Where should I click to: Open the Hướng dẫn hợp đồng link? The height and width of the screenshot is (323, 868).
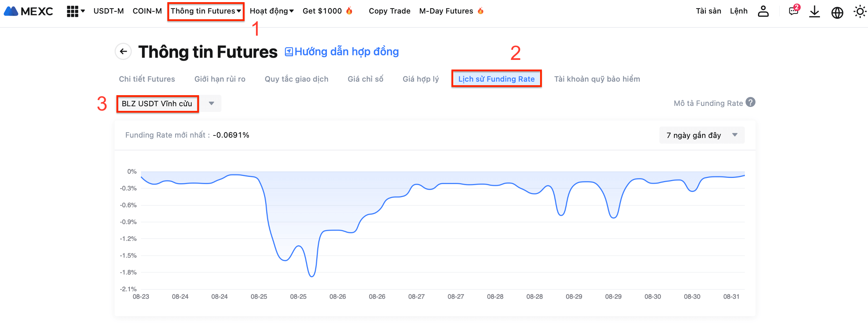tap(342, 52)
